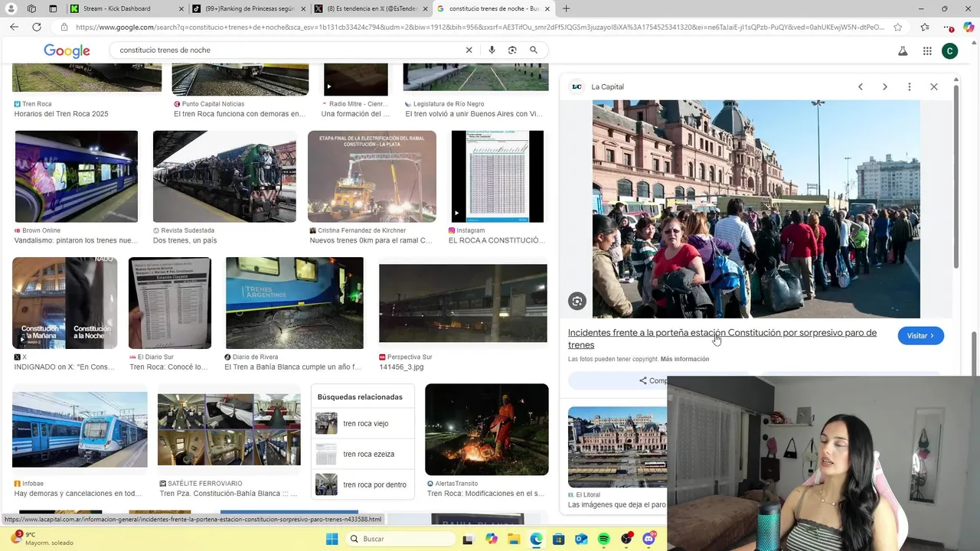The width and height of the screenshot is (980, 551).
Task: Select related search tren roca viejo
Action: (363, 423)
